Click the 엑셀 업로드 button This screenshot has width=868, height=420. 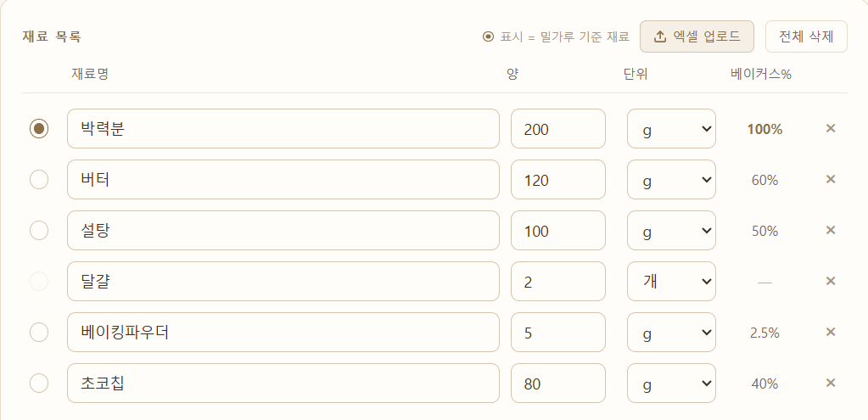tap(697, 36)
